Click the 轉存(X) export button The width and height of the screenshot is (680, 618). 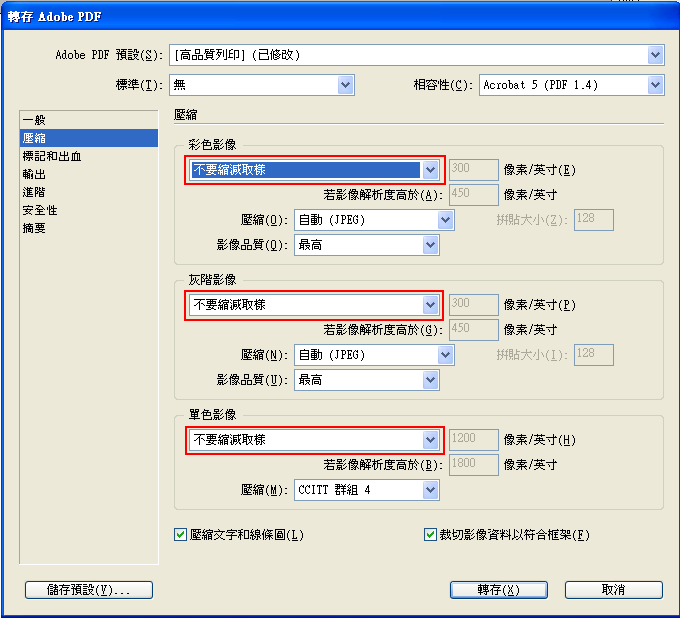[x=499, y=590]
